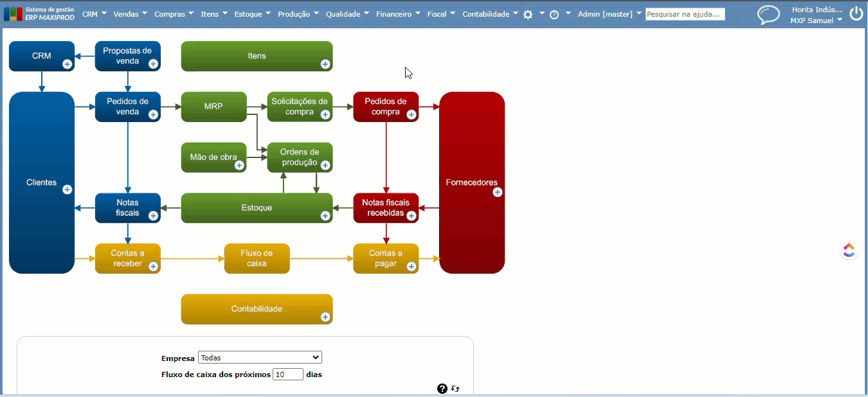Click the plus icon on Pedidos de compra
The height and width of the screenshot is (397, 868).
tap(411, 114)
